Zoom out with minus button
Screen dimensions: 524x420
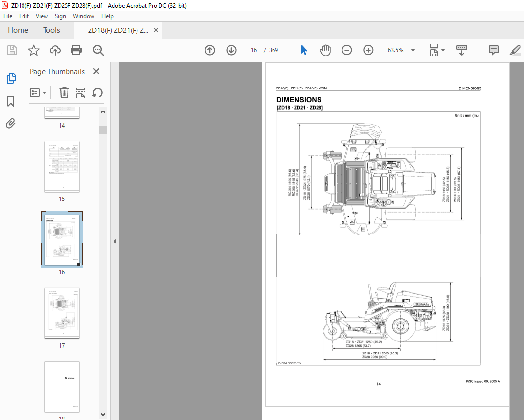[x=346, y=50]
